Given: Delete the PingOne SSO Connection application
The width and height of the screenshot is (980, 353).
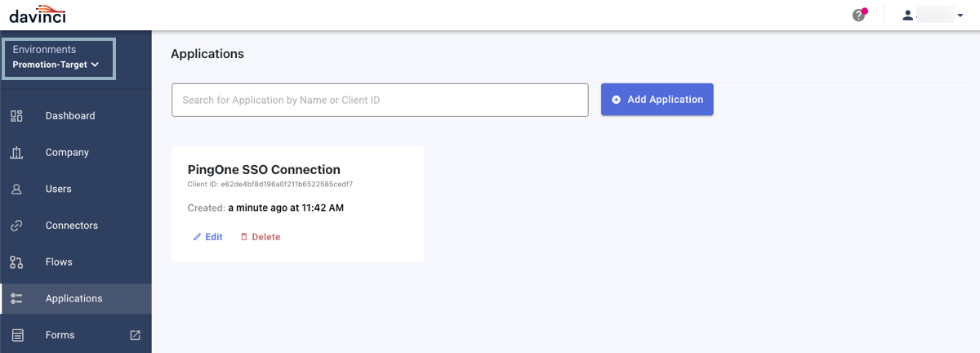Looking at the screenshot, I should coord(260,237).
